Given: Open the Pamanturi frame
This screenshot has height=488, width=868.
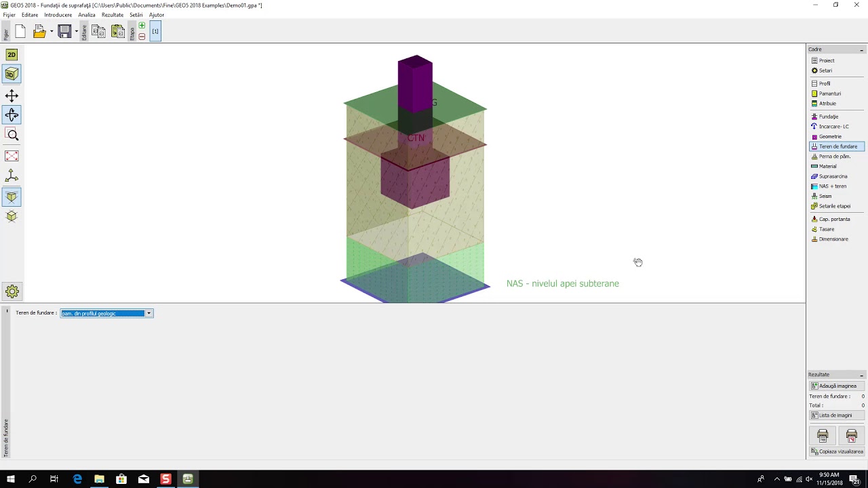Looking at the screenshot, I should (837, 94).
